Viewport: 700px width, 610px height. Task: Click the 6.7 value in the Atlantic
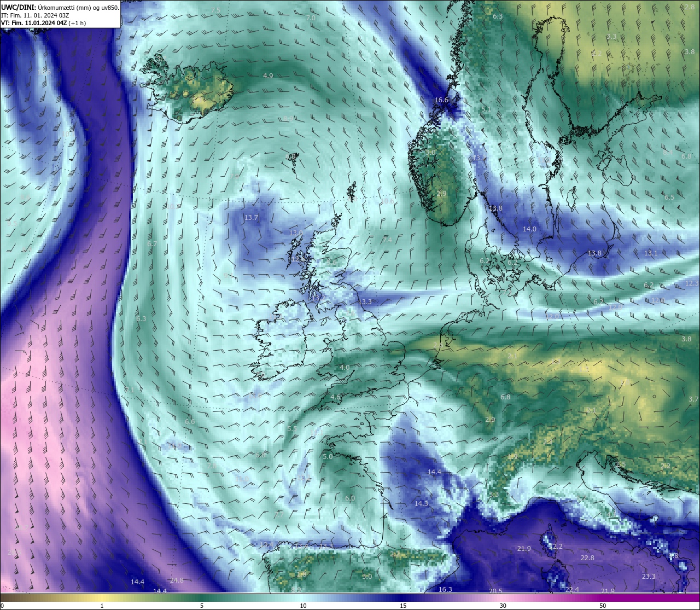click(152, 244)
